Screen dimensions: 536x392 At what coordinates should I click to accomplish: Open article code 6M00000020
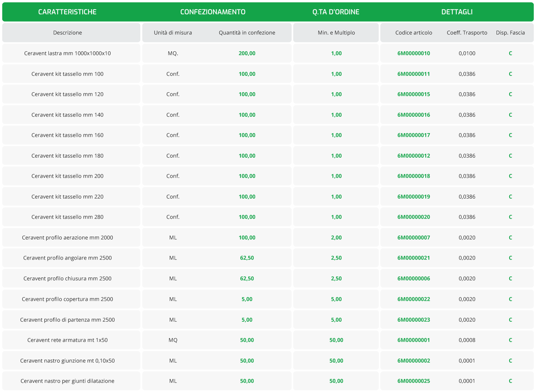414,217
